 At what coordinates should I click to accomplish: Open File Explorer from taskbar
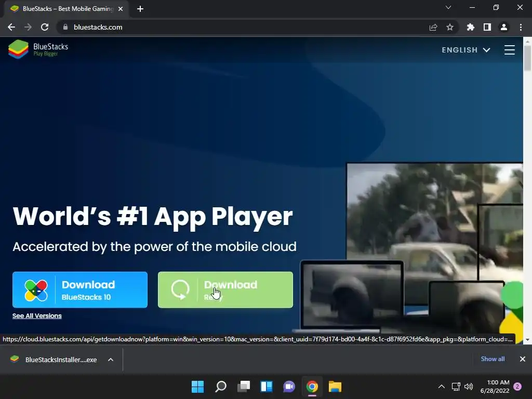click(x=335, y=387)
